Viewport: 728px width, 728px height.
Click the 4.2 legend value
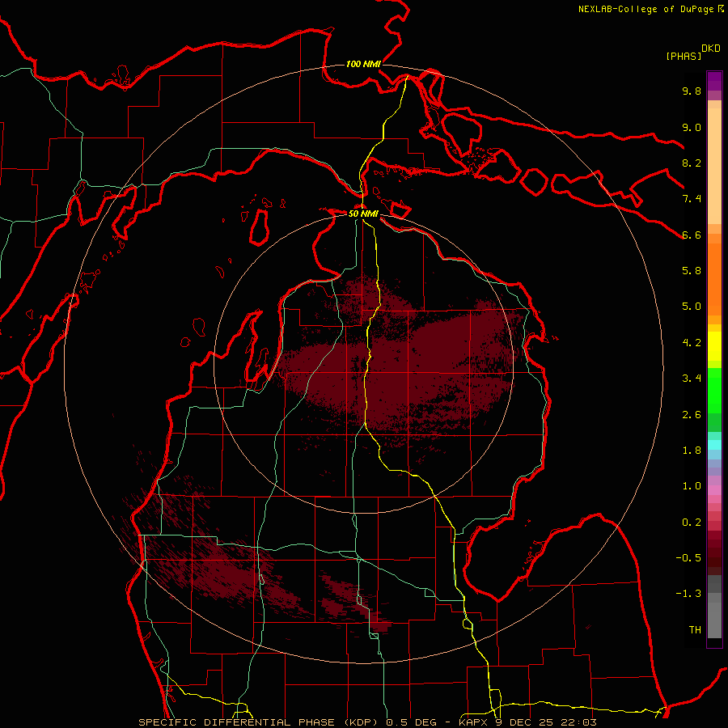(692, 343)
